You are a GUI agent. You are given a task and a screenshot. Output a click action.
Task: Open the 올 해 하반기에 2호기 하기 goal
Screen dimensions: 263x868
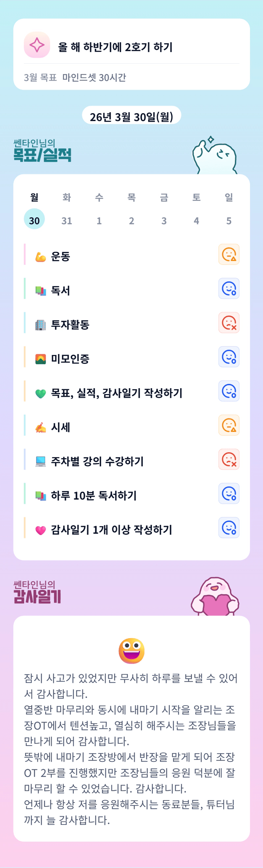pyautogui.click(x=115, y=47)
